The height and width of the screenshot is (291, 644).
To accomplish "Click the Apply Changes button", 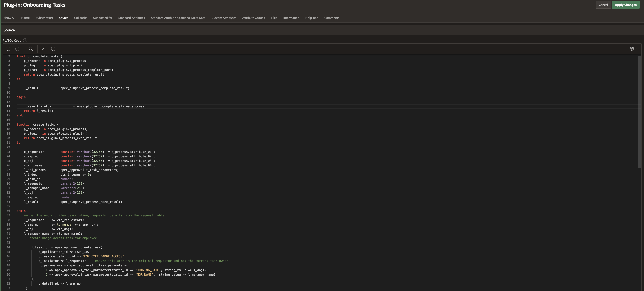I will point(626,5).
